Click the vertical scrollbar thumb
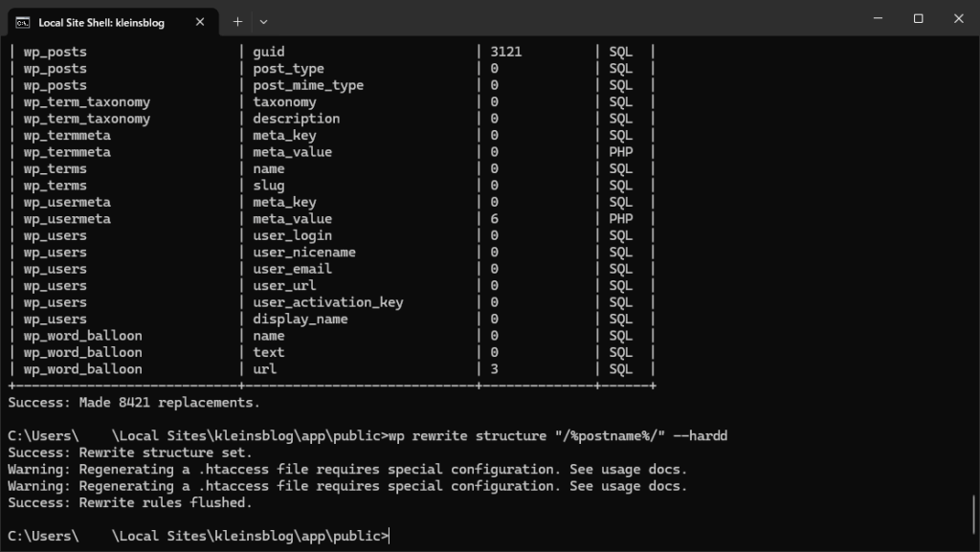 click(974, 517)
